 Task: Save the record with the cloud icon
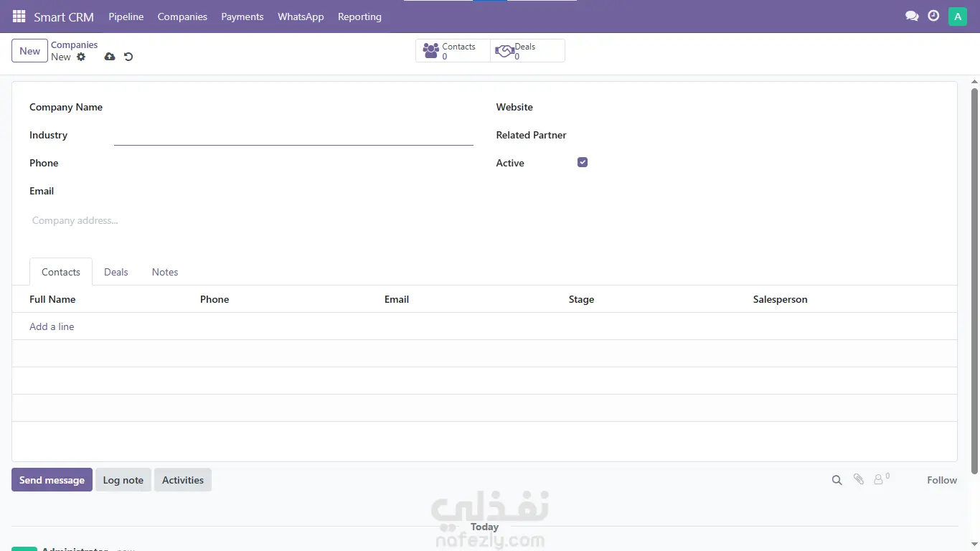pyautogui.click(x=110, y=57)
